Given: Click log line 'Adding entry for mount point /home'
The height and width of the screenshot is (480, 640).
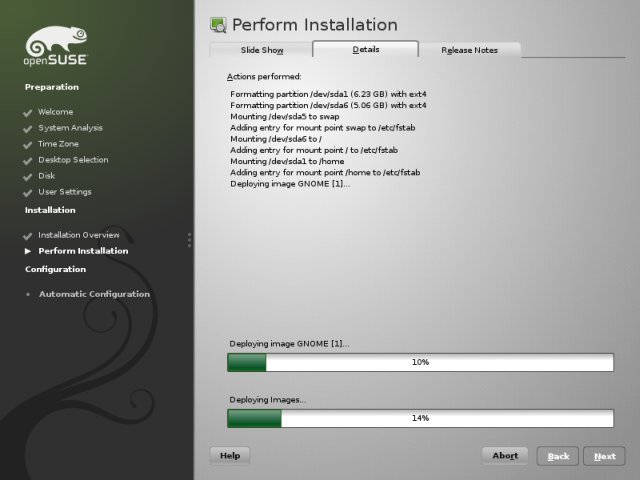Looking at the screenshot, I should (x=325, y=173).
